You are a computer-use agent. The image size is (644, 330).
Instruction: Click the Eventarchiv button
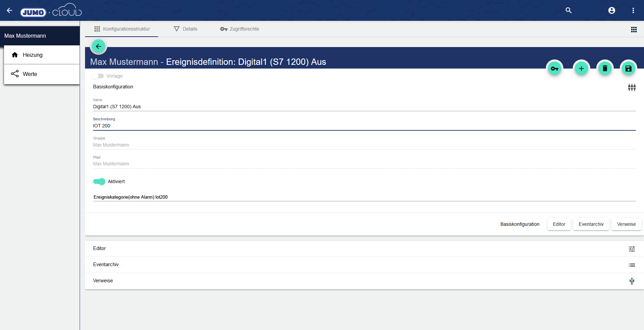[x=591, y=224]
